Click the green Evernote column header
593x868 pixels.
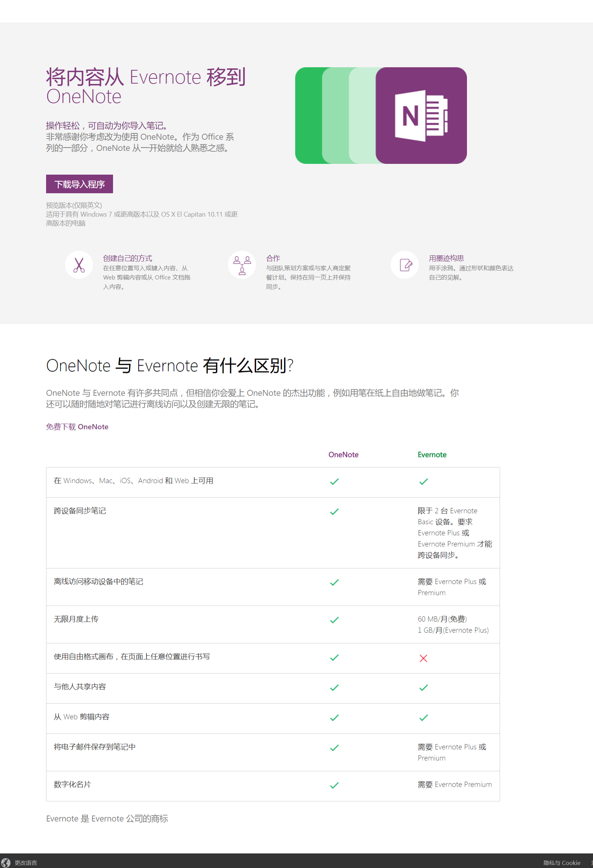click(x=432, y=454)
